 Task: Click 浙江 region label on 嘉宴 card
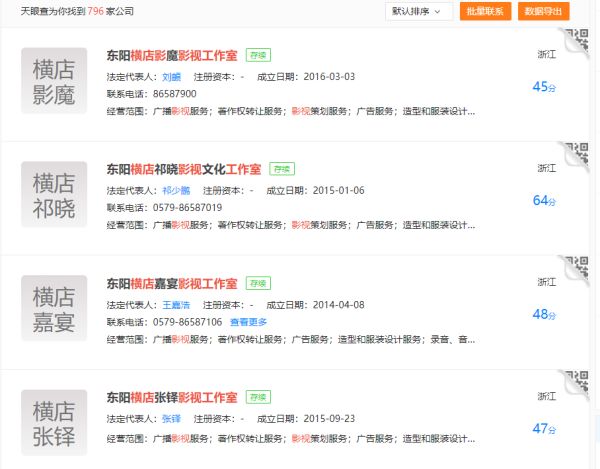[547, 282]
